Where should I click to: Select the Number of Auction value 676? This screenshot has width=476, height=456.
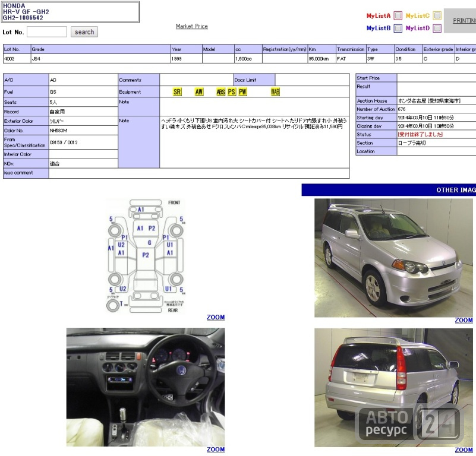(402, 109)
